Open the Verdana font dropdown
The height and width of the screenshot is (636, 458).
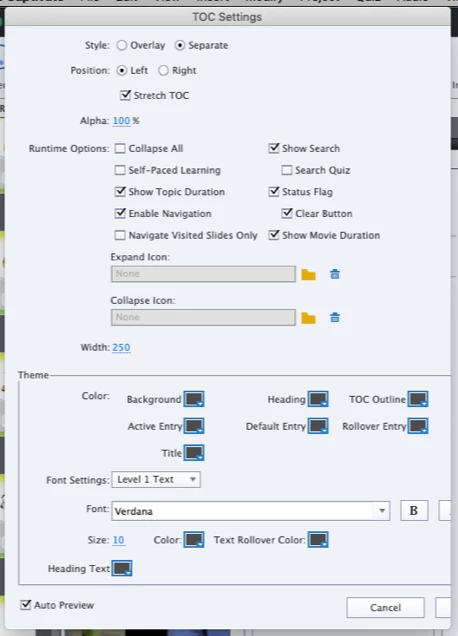(251, 511)
